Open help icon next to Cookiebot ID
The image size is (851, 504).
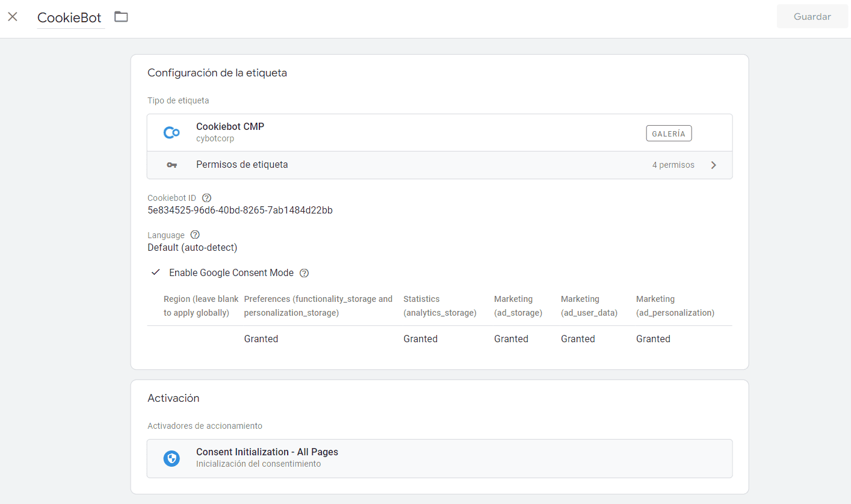[206, 198]
